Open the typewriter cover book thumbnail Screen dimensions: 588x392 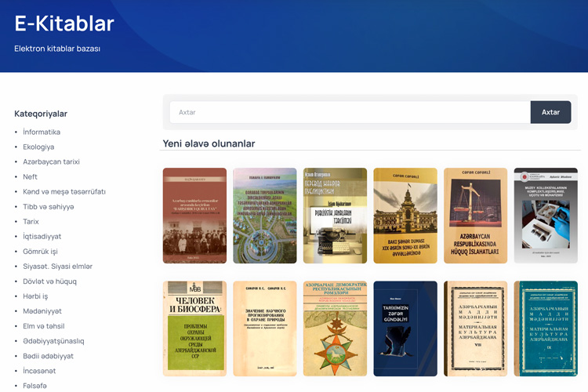coord(335,216)
